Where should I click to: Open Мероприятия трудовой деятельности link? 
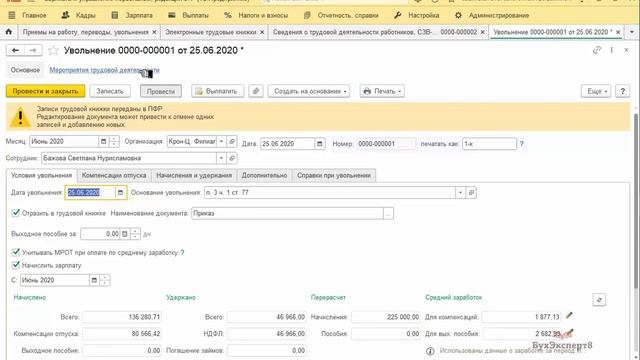click(x=104, y=70)
